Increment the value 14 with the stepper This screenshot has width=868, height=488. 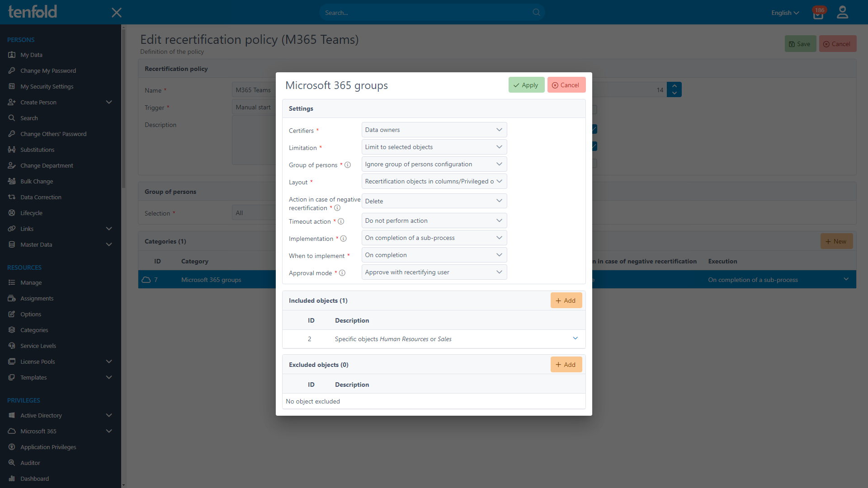[674, 86]
